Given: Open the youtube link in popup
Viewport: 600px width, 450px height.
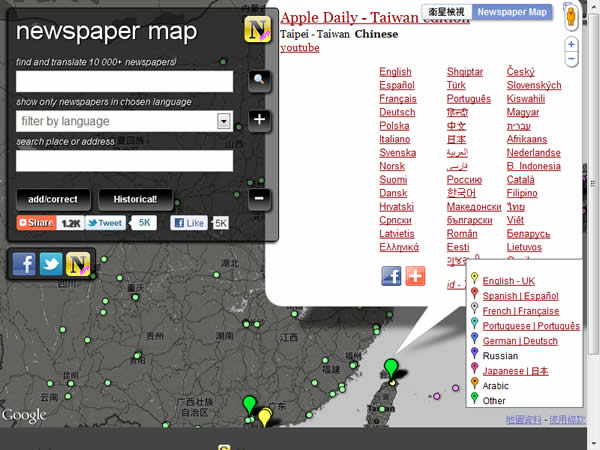Looking at the screenshot, I should pos(300,48).
